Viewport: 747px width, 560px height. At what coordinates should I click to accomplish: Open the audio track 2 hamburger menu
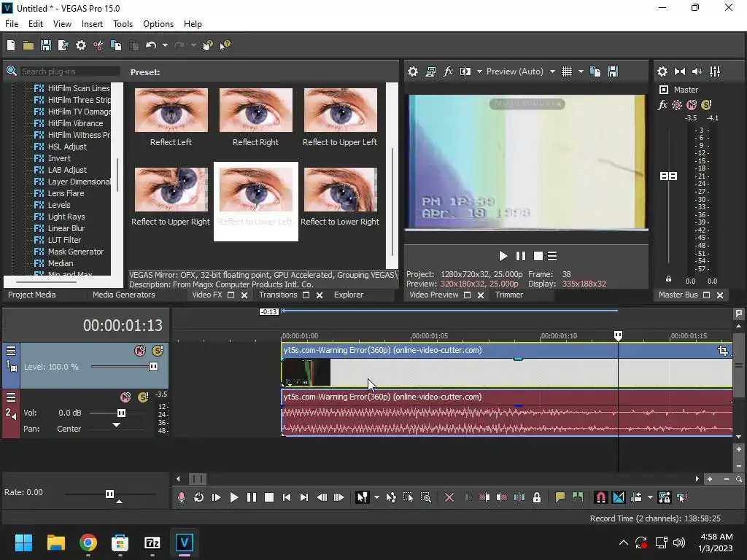[10, 397]
